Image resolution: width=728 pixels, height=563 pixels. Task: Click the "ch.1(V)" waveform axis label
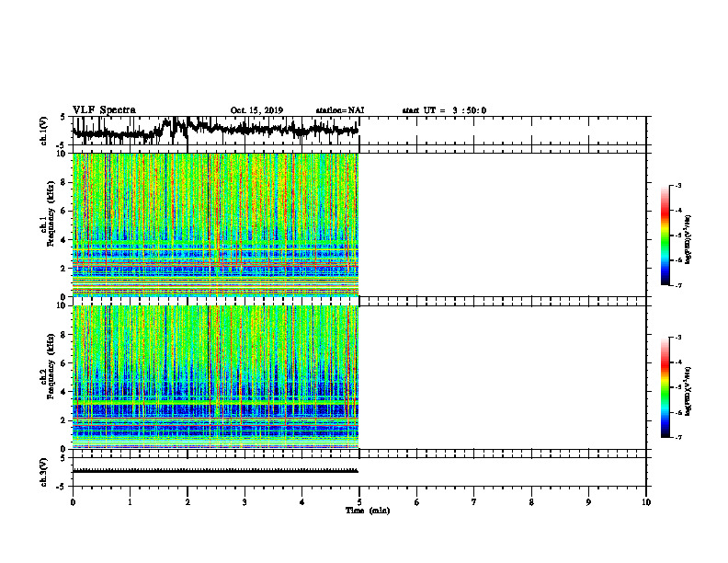(44, 131)
